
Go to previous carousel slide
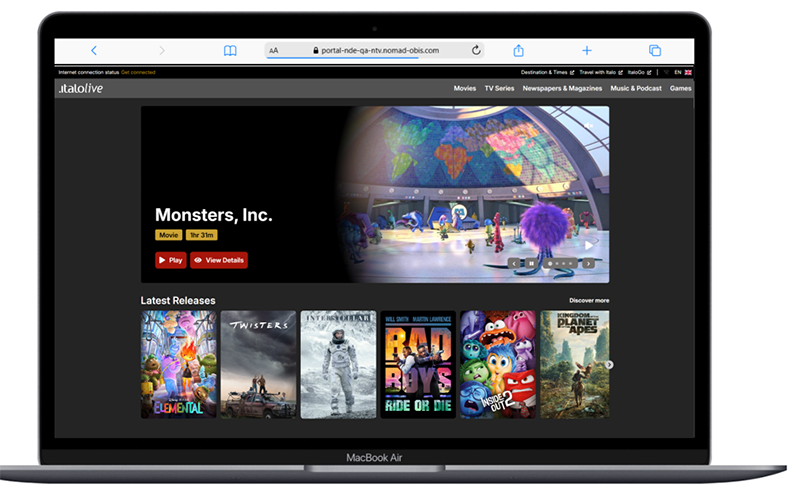514,264
